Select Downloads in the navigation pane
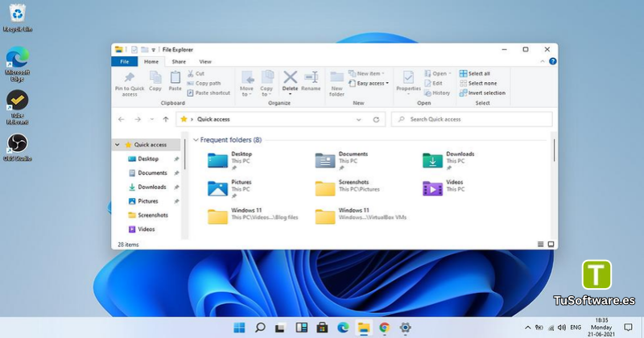644x338 pixels. (152, 187)
